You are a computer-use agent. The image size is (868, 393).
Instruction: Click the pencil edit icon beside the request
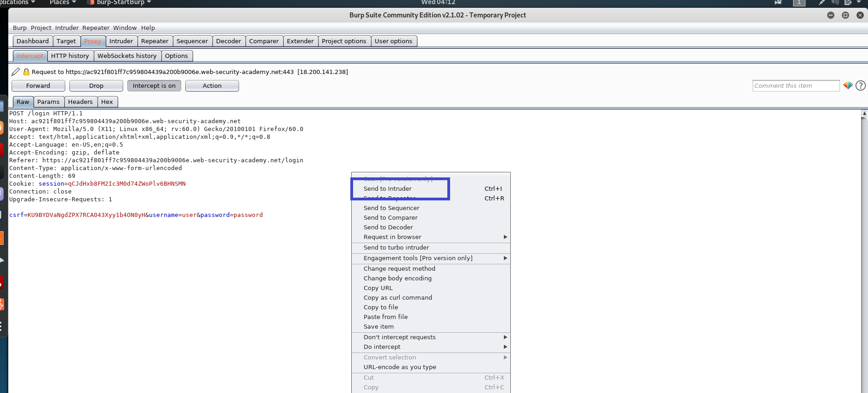(x=16, y=72)
